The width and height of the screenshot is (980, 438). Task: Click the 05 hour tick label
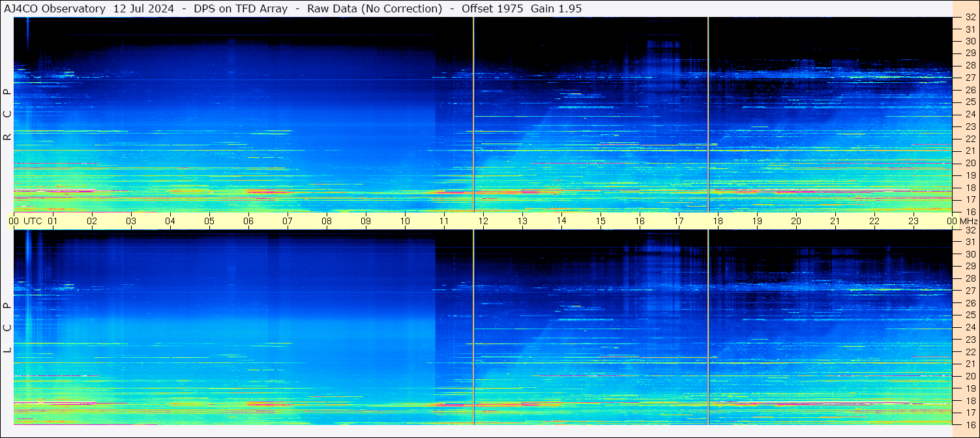[209, 221]
